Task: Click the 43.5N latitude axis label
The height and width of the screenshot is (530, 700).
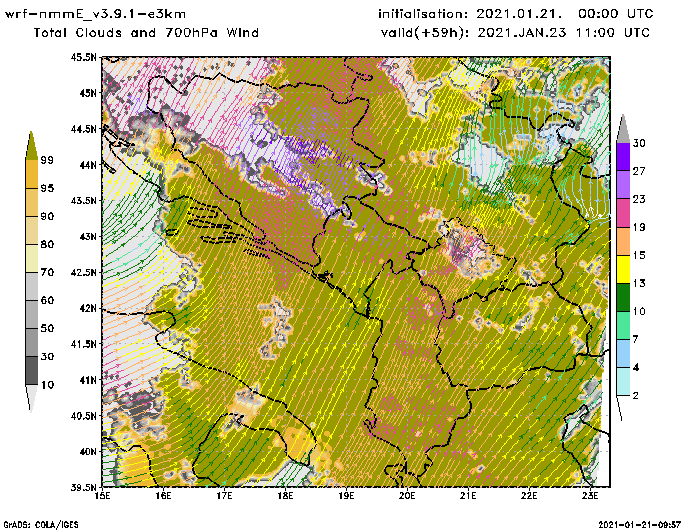Action: (x=83, y=200)
